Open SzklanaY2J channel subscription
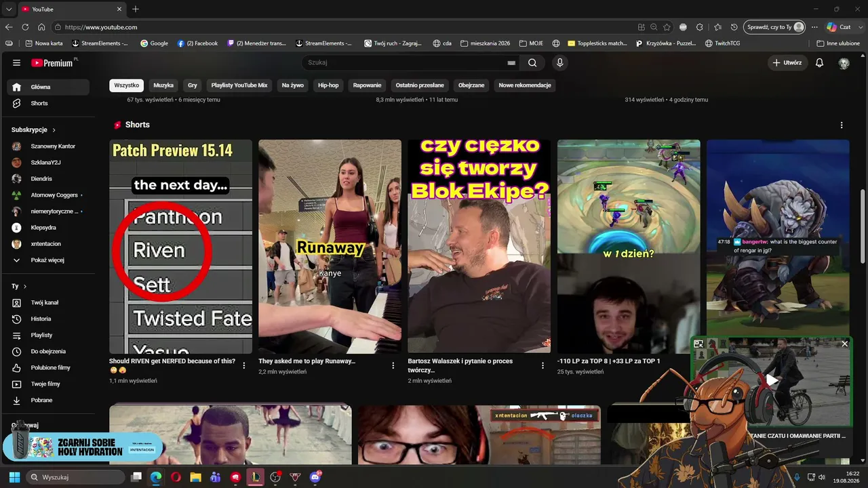 click(x=48, y=163)
